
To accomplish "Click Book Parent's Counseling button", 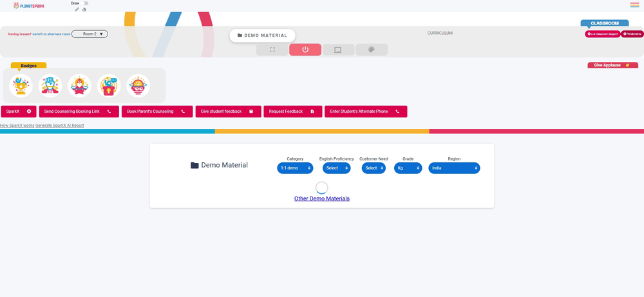I will click(x=157, y=111).
